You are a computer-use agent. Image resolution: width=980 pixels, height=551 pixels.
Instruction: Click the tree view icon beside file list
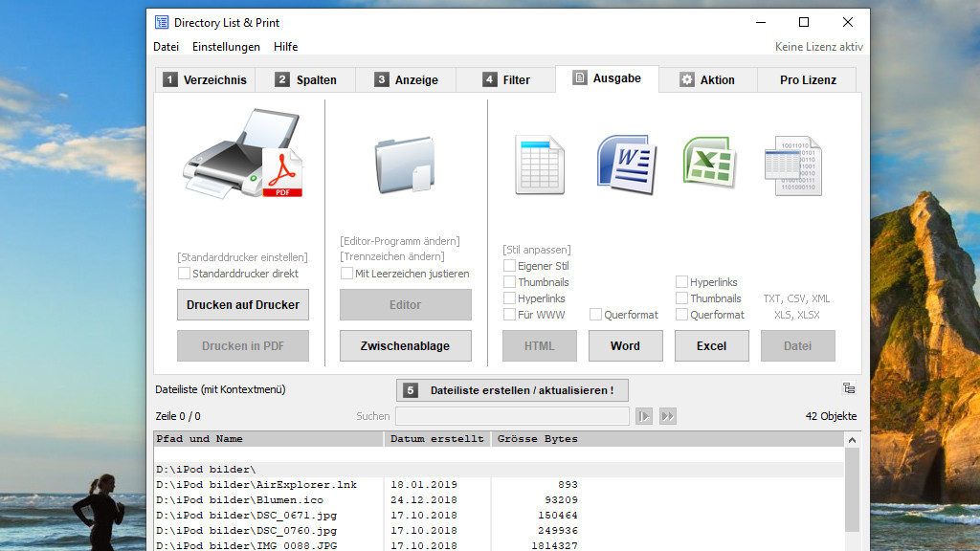tap(849, 388)
